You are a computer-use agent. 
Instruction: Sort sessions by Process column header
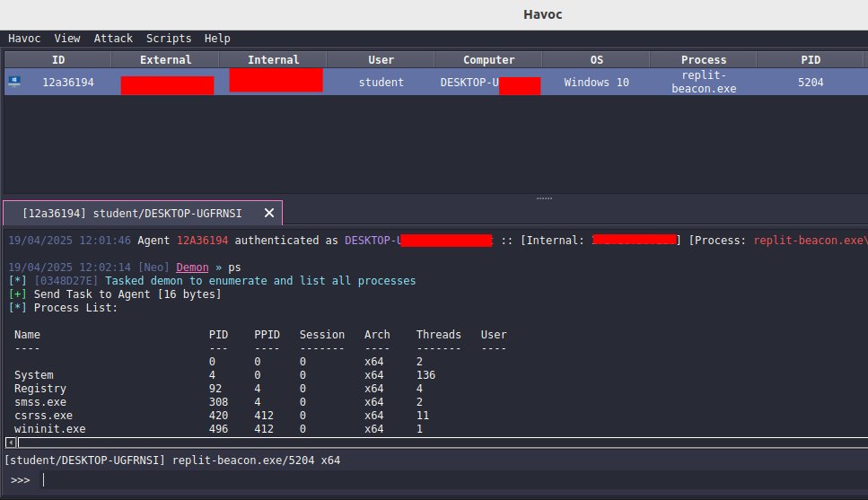point(703,60)
